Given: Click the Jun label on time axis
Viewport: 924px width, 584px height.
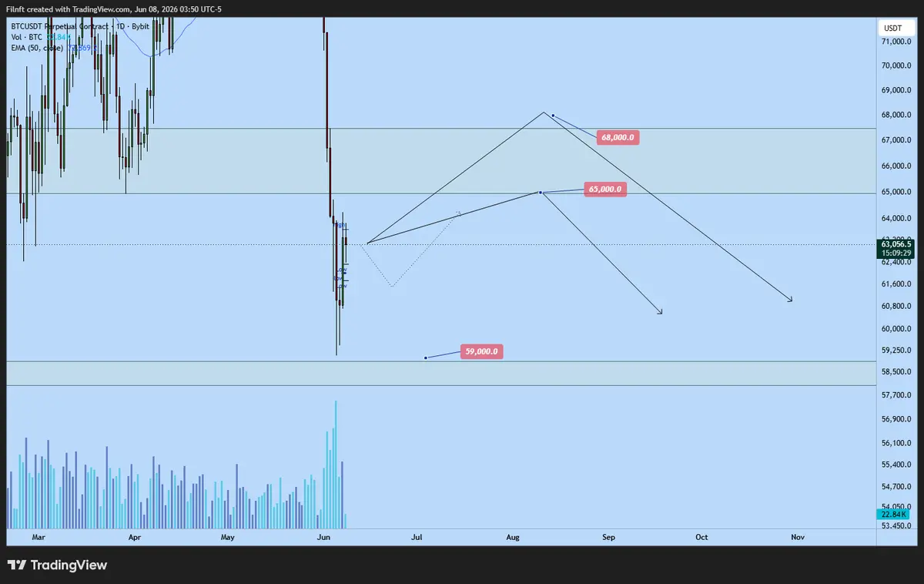Looking at the screenshot, I should (323, 536).
